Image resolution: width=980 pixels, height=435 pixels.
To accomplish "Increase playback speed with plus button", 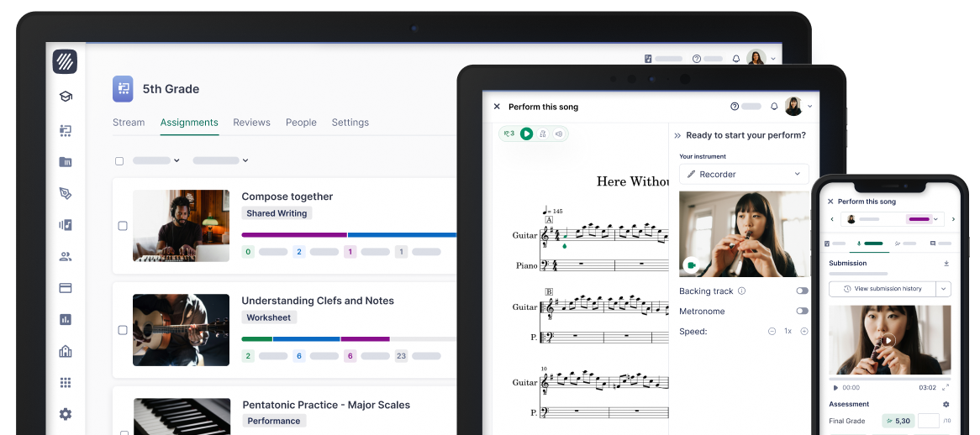I will 804,332.
